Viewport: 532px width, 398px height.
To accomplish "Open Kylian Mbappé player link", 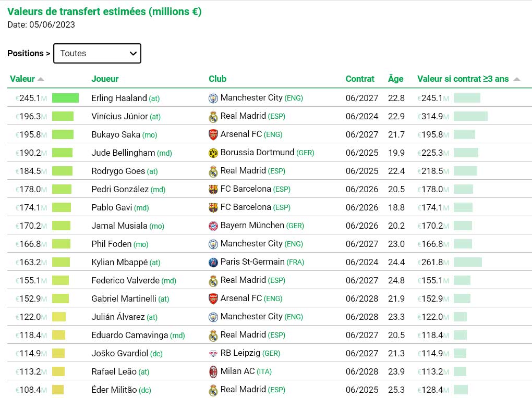I will click(x=119, y=263).
